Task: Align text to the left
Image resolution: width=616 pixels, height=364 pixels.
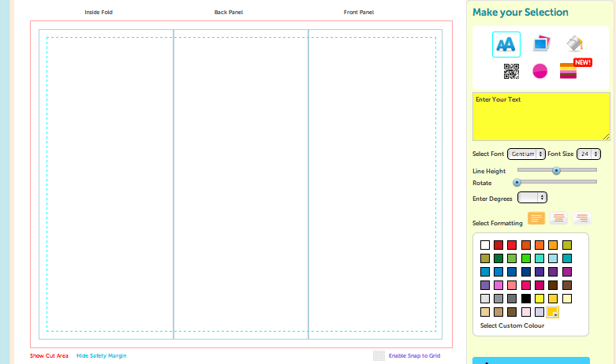Action: tap(536, 218)
